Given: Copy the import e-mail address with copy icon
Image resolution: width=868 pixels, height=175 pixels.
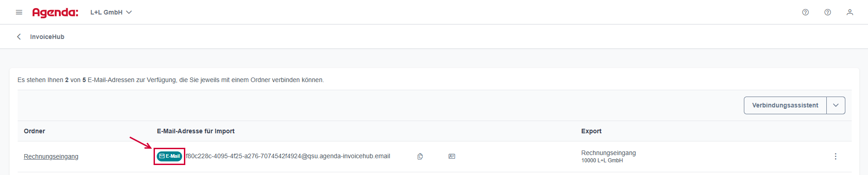Looking at the screenshot, I should tap(420, 156).
